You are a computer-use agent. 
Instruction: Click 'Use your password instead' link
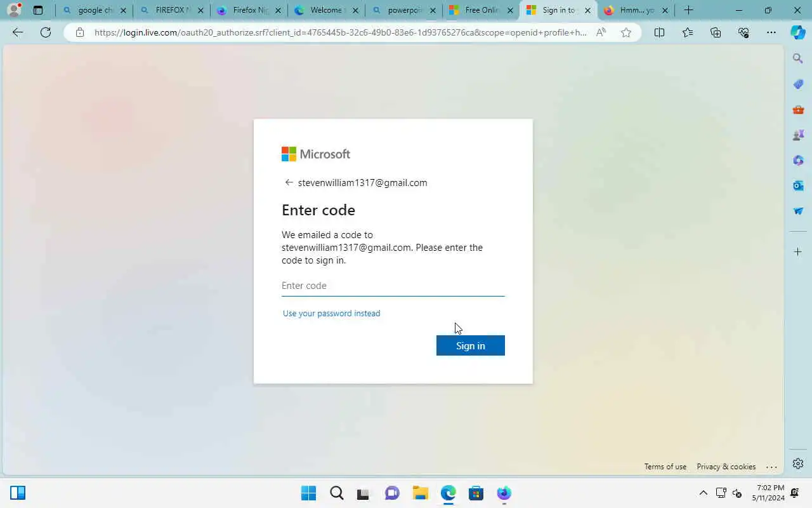pyautogui.click(x=331, y=313)
